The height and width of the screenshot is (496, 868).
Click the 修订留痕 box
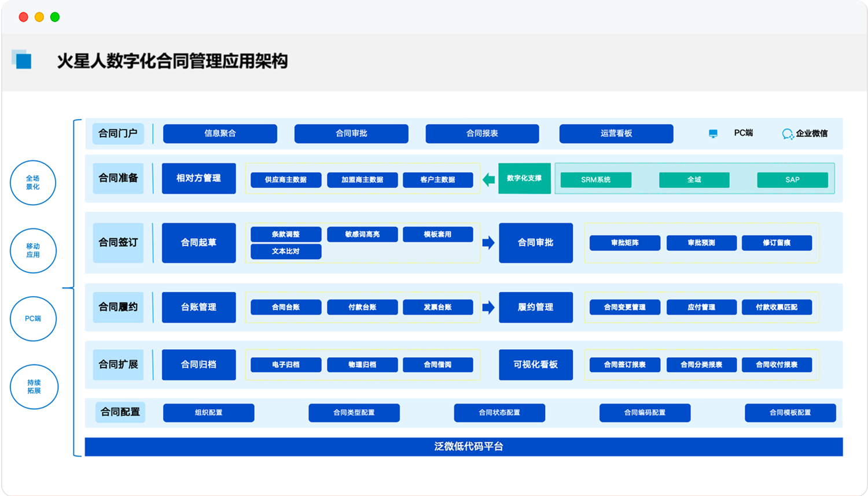point(777,243)
